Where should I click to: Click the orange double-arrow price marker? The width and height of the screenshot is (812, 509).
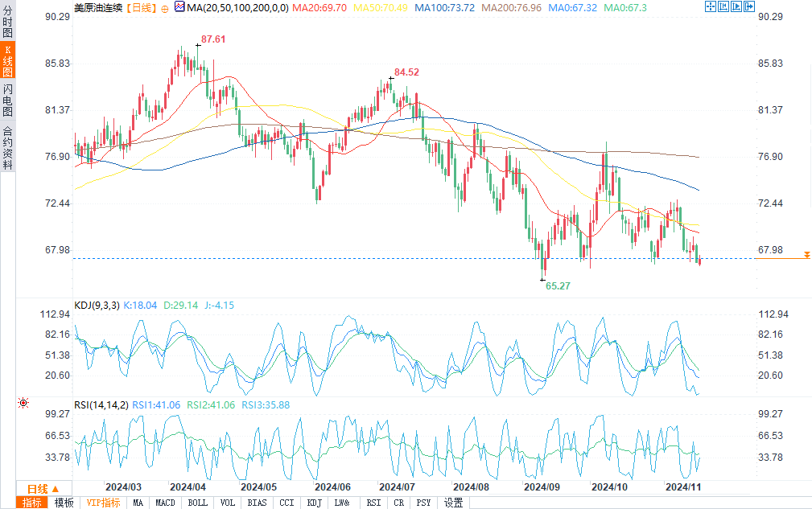806,255
